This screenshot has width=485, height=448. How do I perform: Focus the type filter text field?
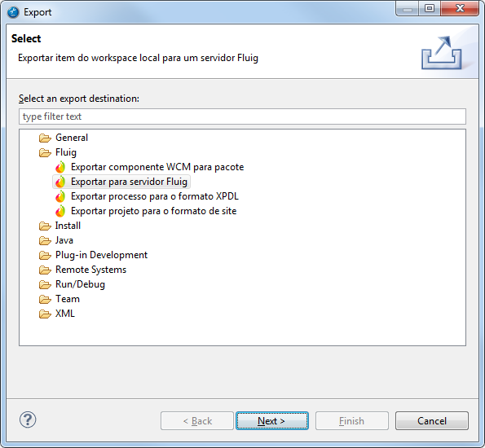point(242,116)
